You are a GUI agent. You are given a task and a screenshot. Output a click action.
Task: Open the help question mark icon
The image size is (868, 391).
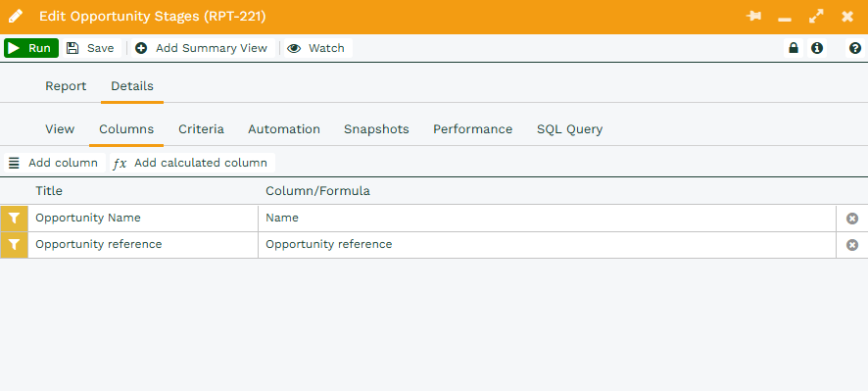tap(854, 48)
